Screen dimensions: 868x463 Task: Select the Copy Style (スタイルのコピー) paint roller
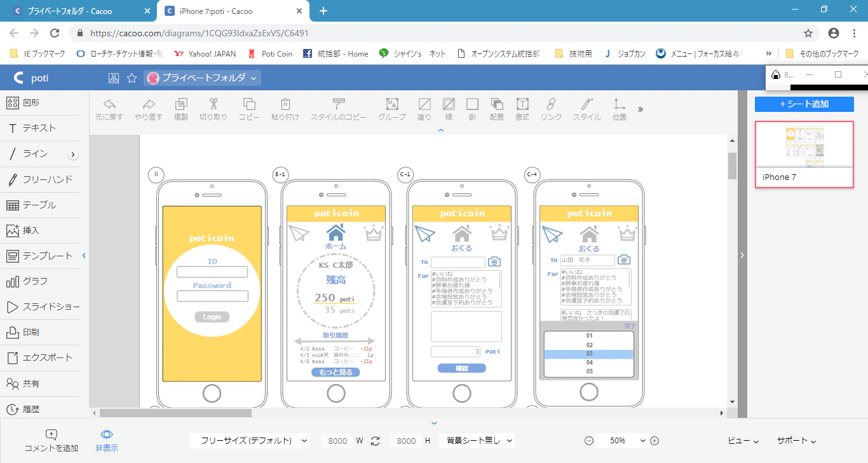tap(339, 109)
